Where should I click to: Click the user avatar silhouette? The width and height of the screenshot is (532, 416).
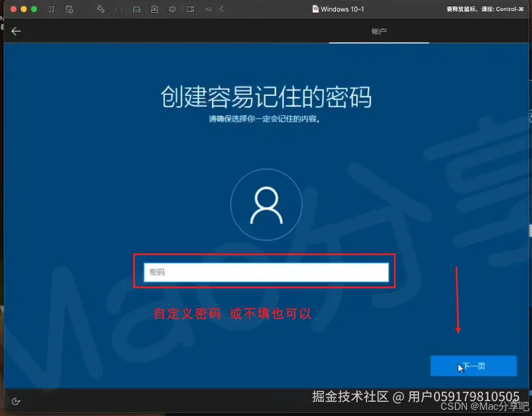(266, 206)
